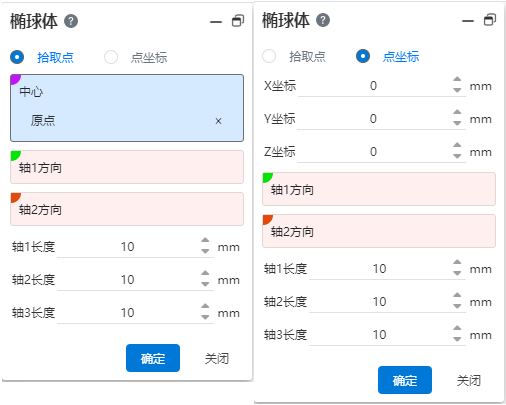Click 关闭 in right panel

coord(468,380)
